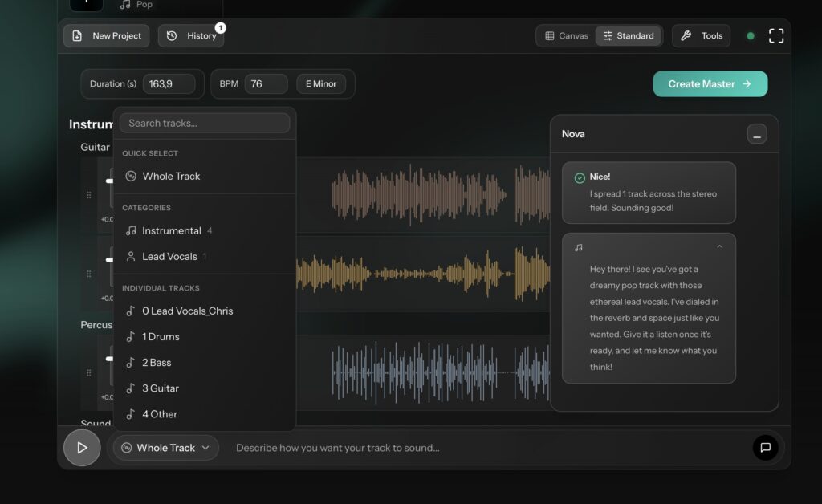The width and height of the screenshot is (822, 504).
Task: Pick the 3 Guitar individual track
Action: pyautogui.click(x=158, y=388)
